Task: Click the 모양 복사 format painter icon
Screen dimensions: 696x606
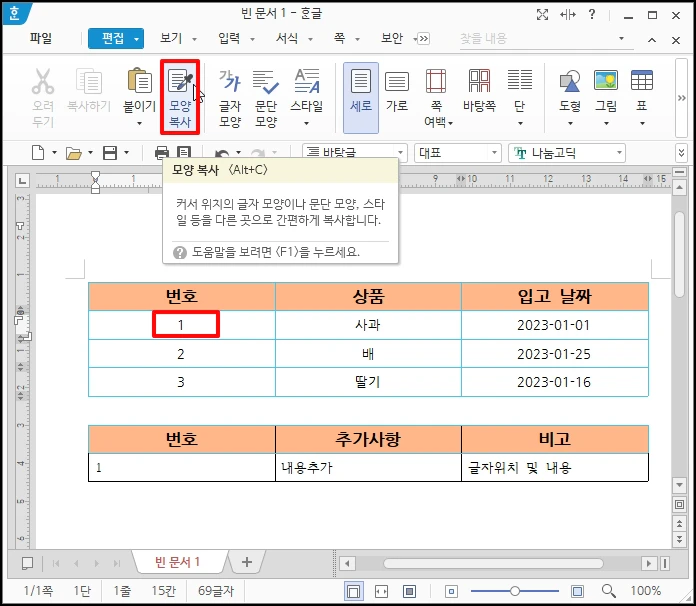Action: click(180, 81)
